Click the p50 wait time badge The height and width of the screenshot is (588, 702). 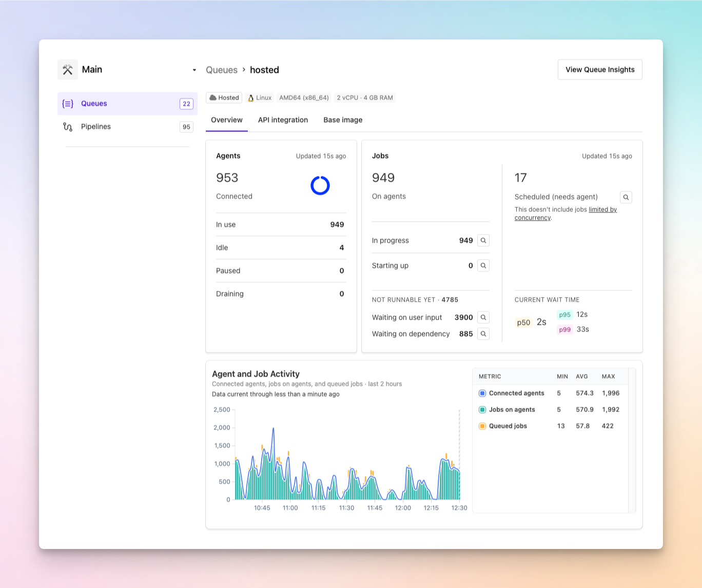(523, 323)
